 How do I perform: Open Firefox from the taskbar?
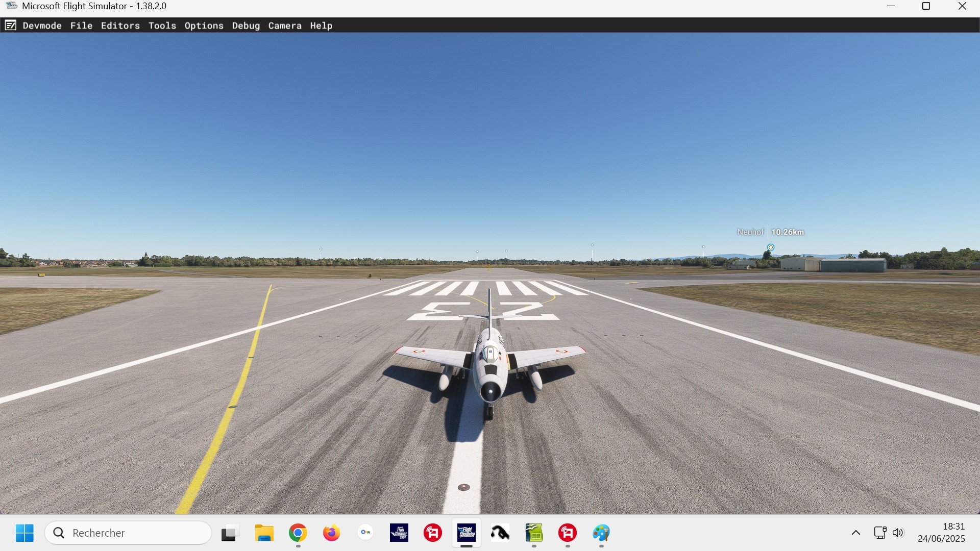pyautogui.click(x=332, y=533)
